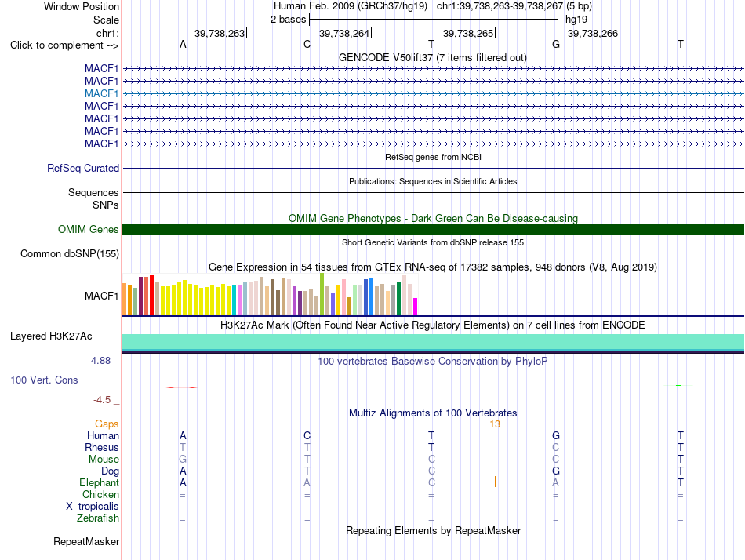Click the Elephant alignment row label
Viewport: 745px width, 560px height.
tap(99, 483)
